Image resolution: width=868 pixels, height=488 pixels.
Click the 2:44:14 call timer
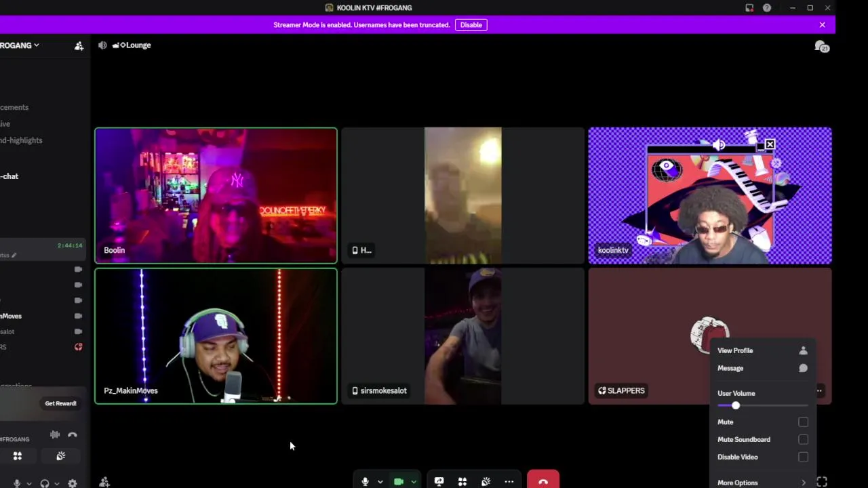pyautogui.click(x=70, y=245)
